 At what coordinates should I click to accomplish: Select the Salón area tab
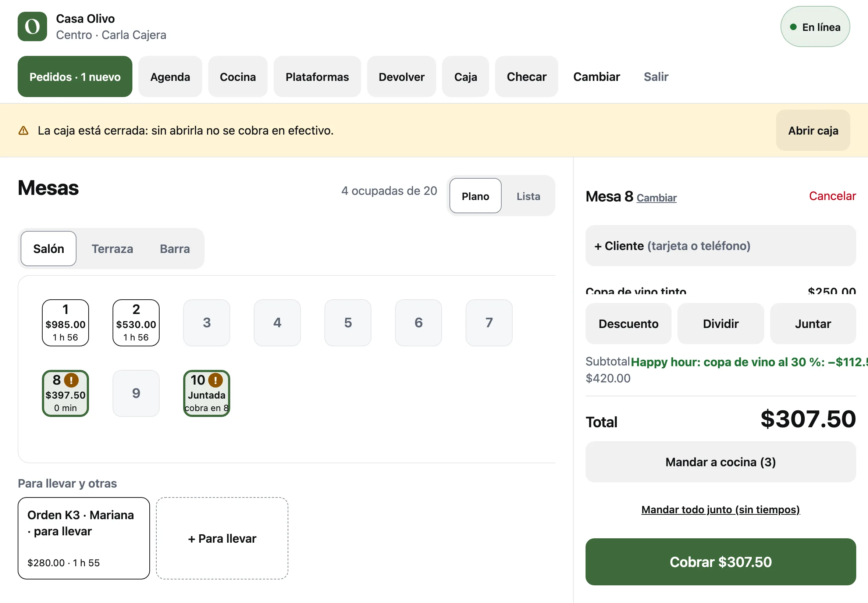(49, 249)
